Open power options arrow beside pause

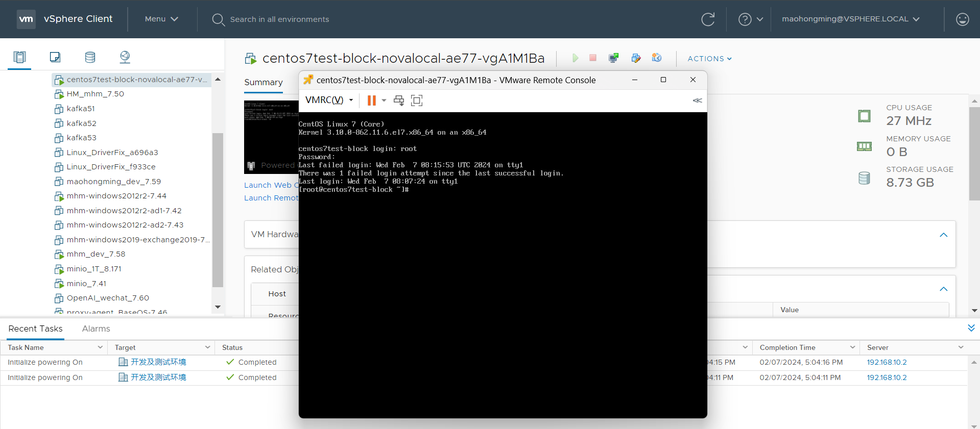[x=384, y=100]
